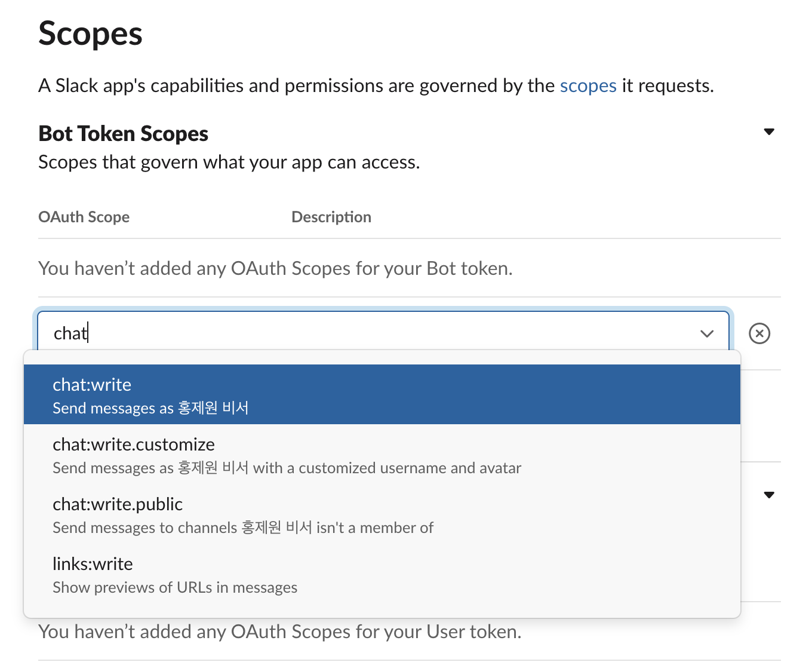
Task: Click "Scopes that govern what your app can access"
Action: tap(229, 162)
